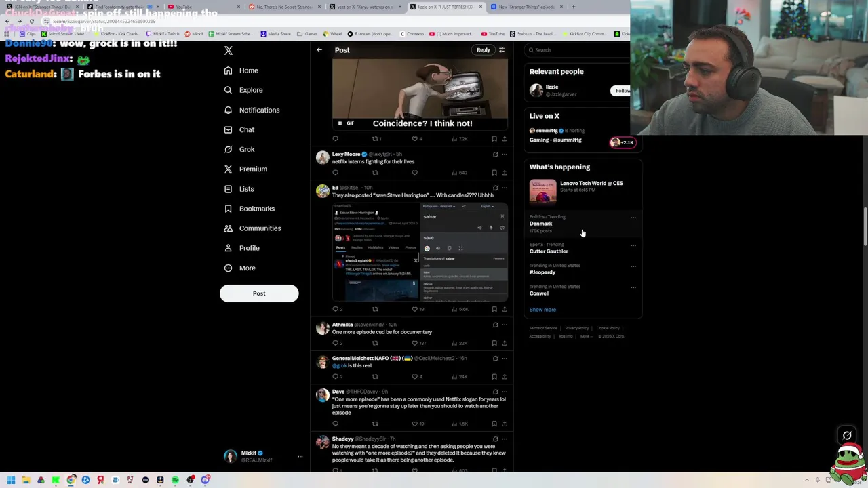Go to Chat in the sidebar
The height and width of the screenshot is (488, 868).
point(239,129)
